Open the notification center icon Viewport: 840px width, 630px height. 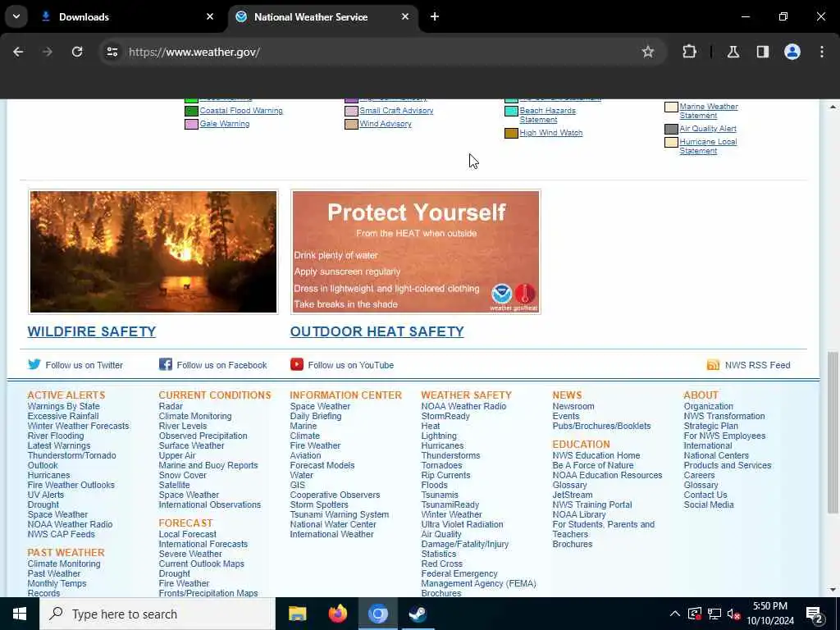pos(814,614)
